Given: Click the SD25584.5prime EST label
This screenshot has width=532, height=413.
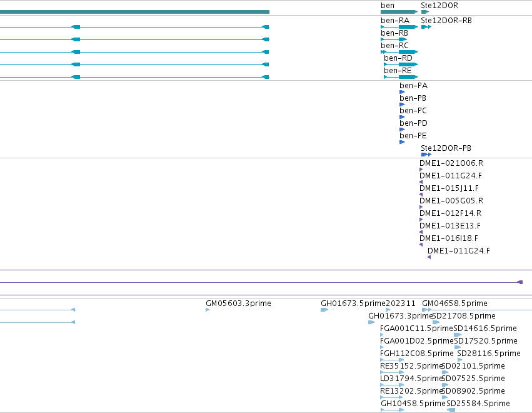Looking at the screenshot, I should [x=478, y=404].
